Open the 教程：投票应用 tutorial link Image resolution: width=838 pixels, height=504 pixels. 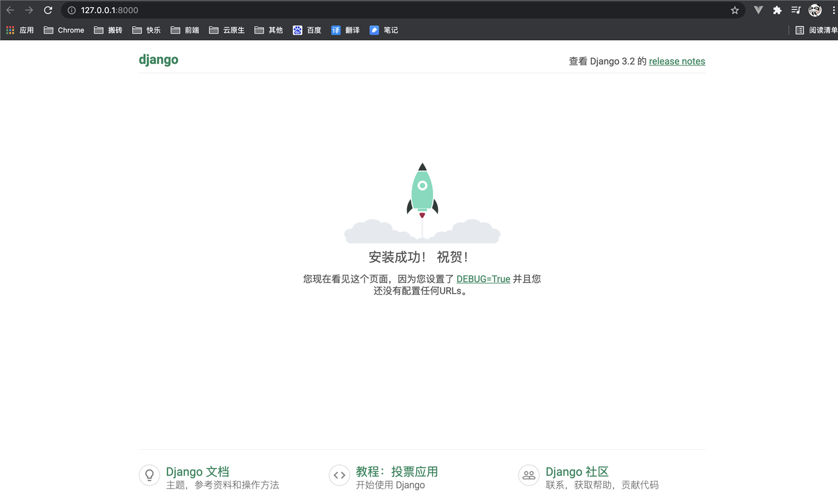[397, 472]
